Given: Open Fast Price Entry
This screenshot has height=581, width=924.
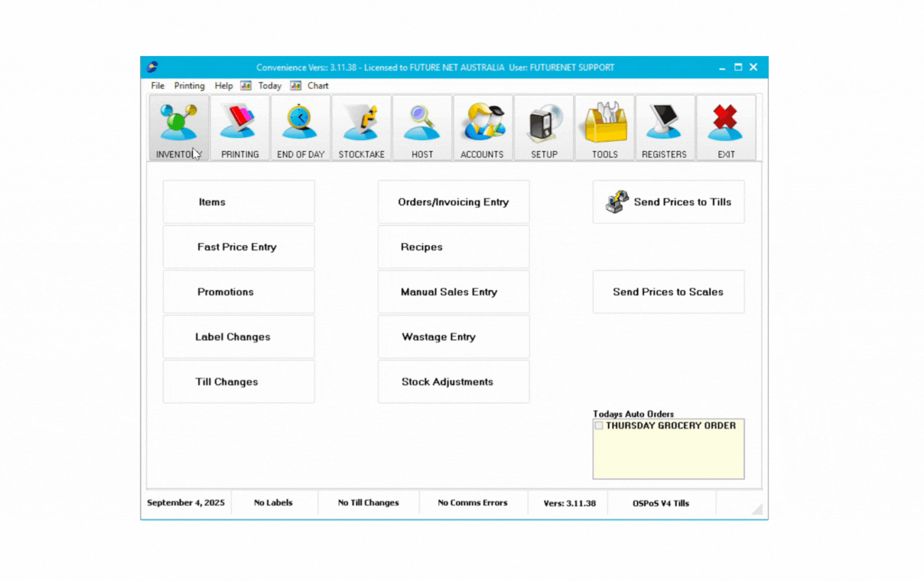Looking at the screenshot, I should [x=238, y=247].
